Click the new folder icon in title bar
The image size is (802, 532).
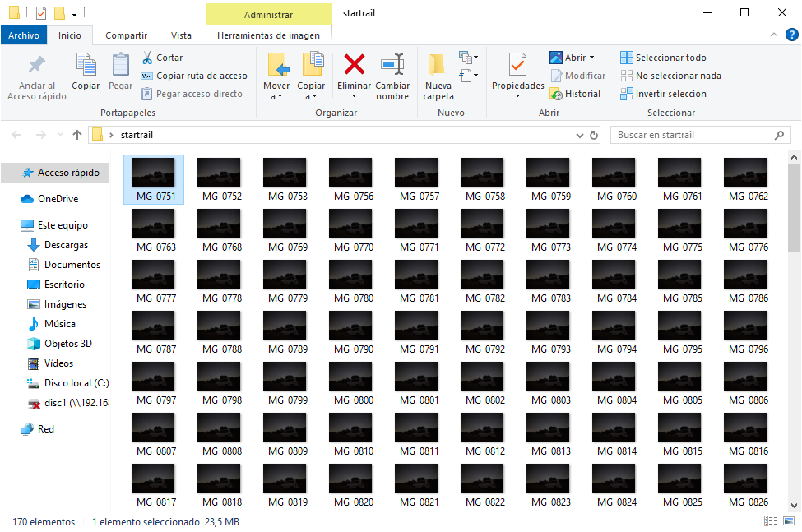(x=59, y=13)
